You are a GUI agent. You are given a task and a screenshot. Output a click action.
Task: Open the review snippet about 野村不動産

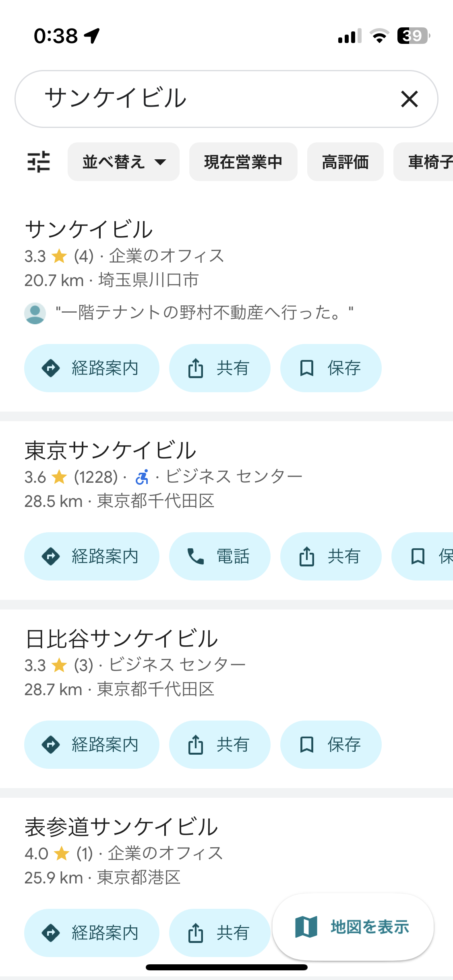[204, 313]
